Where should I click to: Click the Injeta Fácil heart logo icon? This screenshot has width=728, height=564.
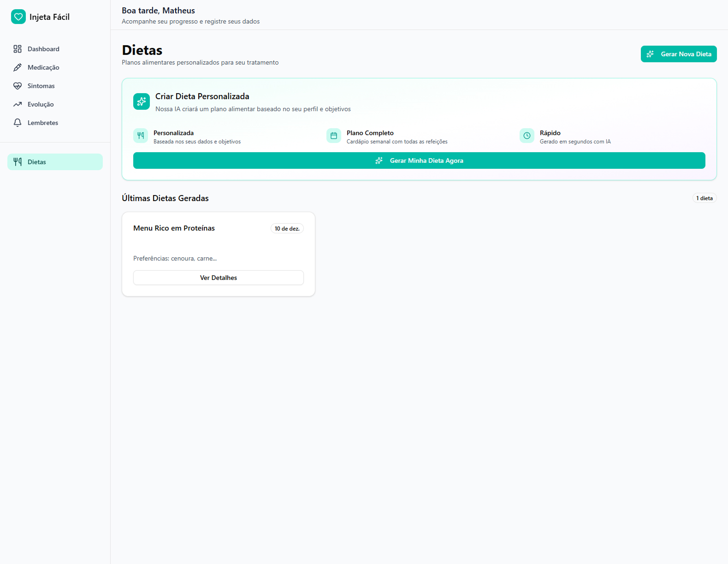(x=18, y=17)
